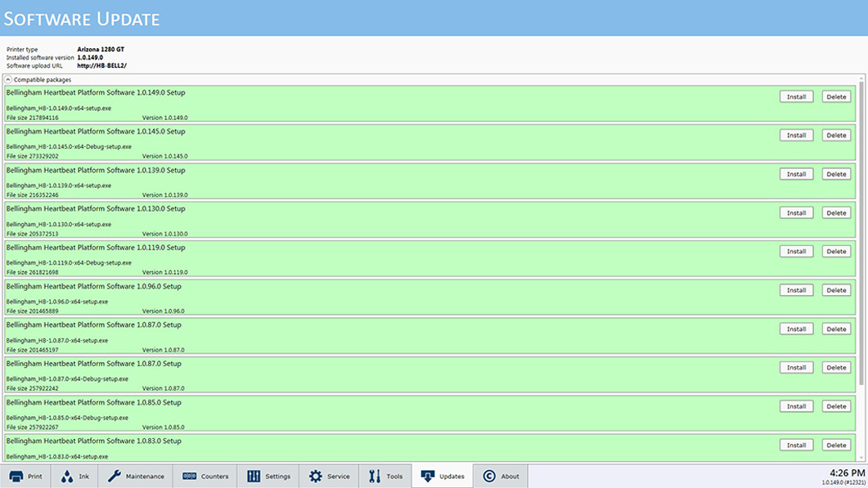Screen dimensions: 868x488
Task: Click the Tools wrench-and-screwdriver icon
Action: [375, 477]
